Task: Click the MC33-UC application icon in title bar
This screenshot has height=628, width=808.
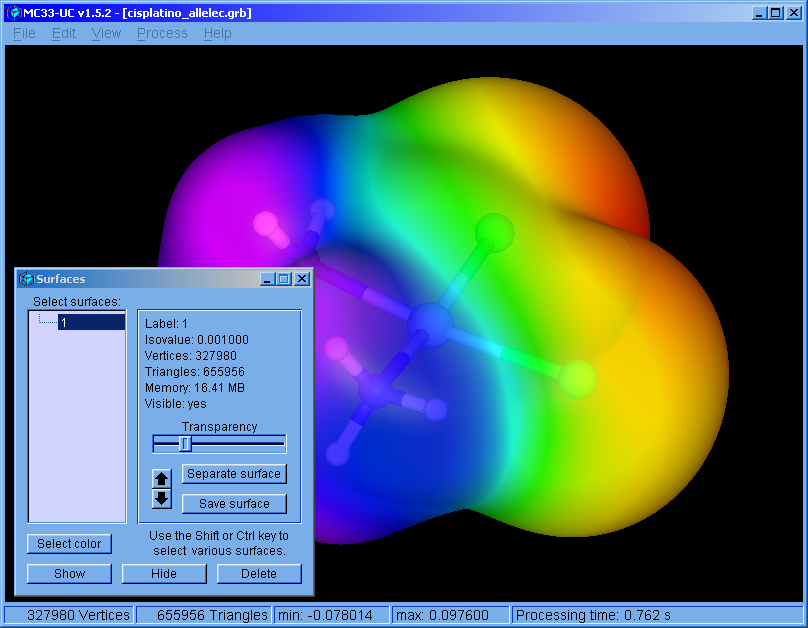Action: click(x=14, y=13)
